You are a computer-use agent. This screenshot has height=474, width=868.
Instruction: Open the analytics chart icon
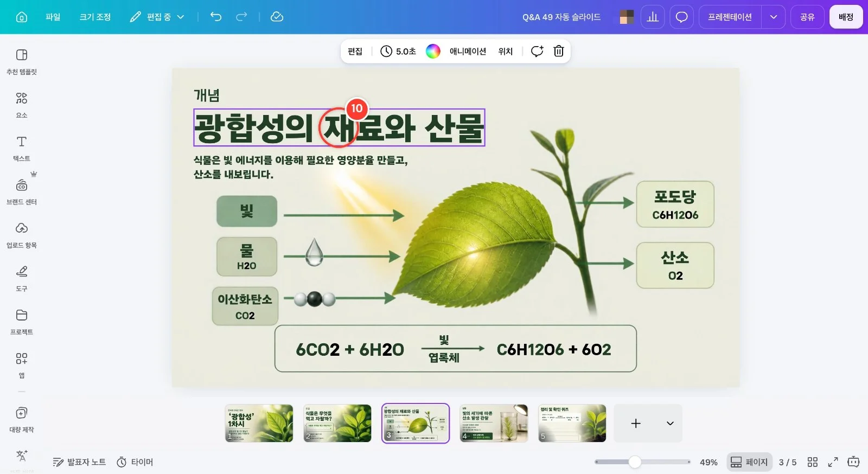(653, 17)
